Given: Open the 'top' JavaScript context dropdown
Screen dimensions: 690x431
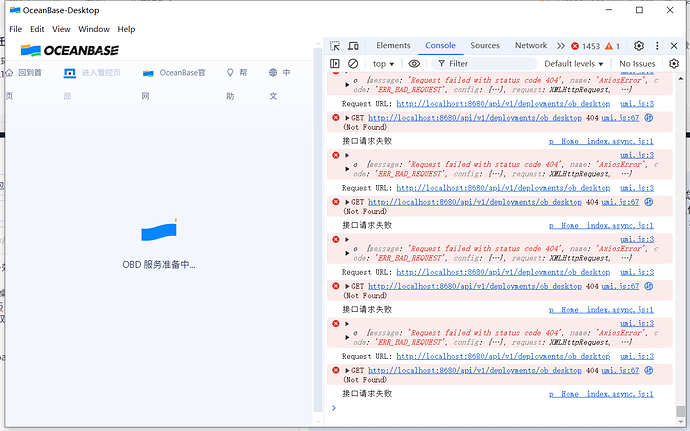Looking at the screenshot, I should pos(383,64).
